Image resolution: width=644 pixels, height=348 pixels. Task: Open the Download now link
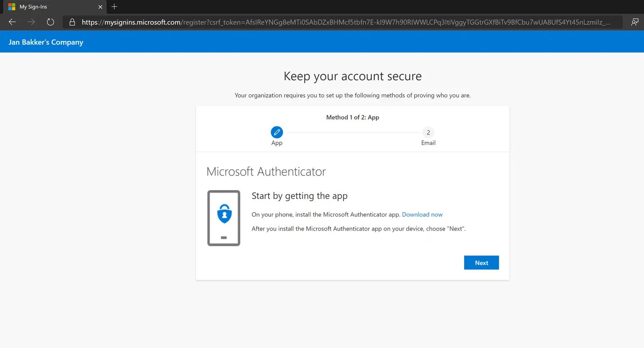pos(422,215)
